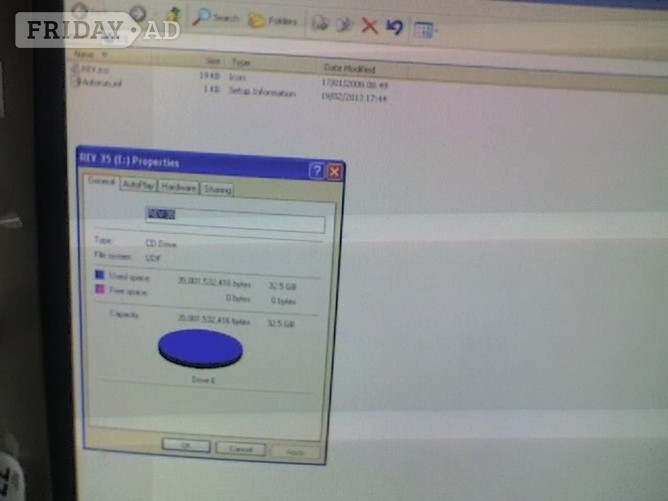Click the blue Used space color swatch

[99, 274]
